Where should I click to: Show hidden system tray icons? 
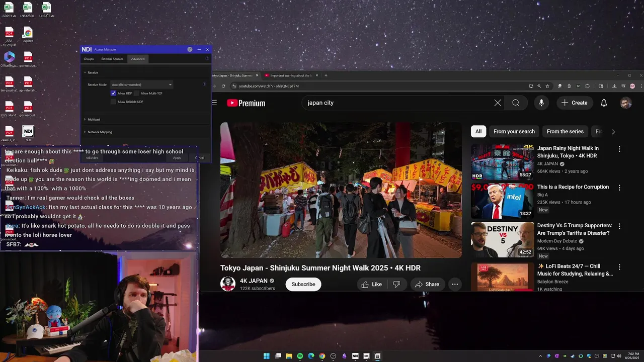(541, 356)
